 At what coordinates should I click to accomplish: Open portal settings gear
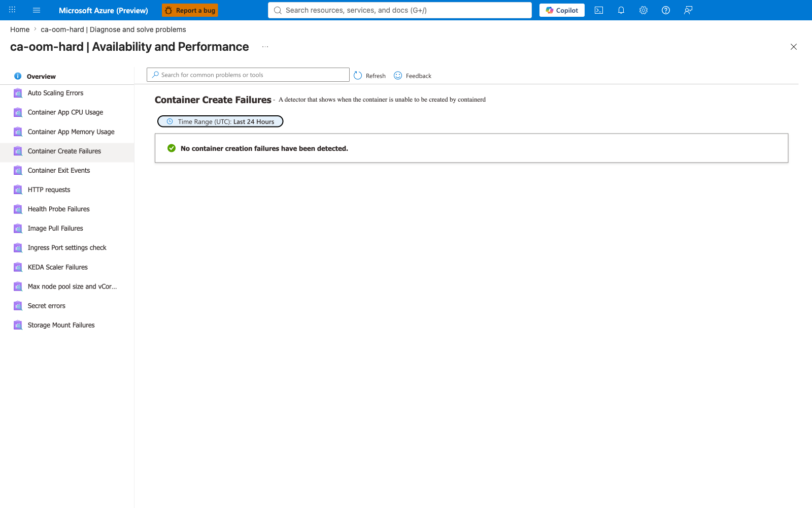pos(644,10)
